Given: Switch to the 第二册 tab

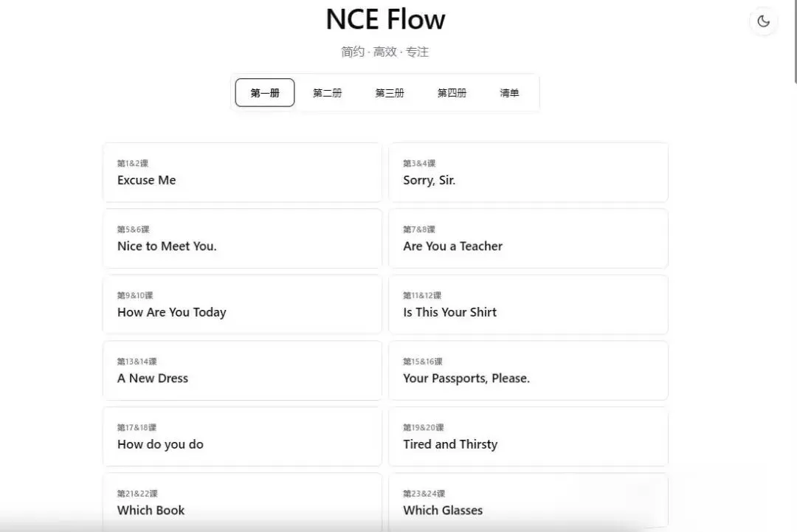Looking at the screenshot, I should (327, 93).
